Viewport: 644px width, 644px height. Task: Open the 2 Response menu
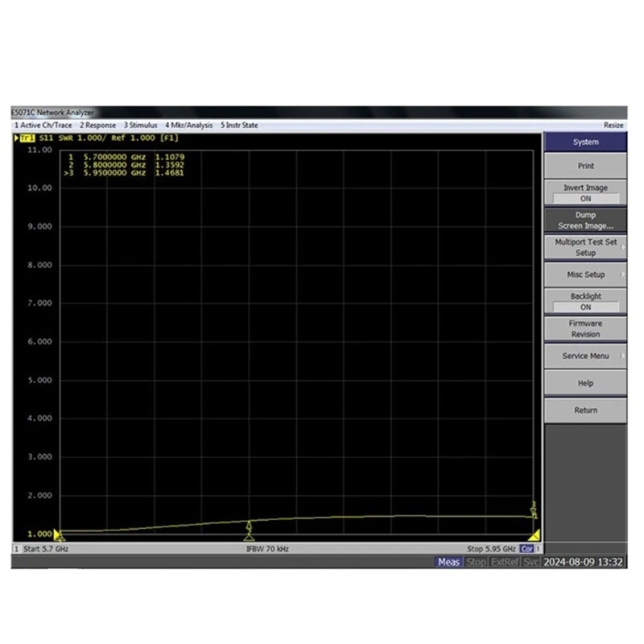(97, 126)
